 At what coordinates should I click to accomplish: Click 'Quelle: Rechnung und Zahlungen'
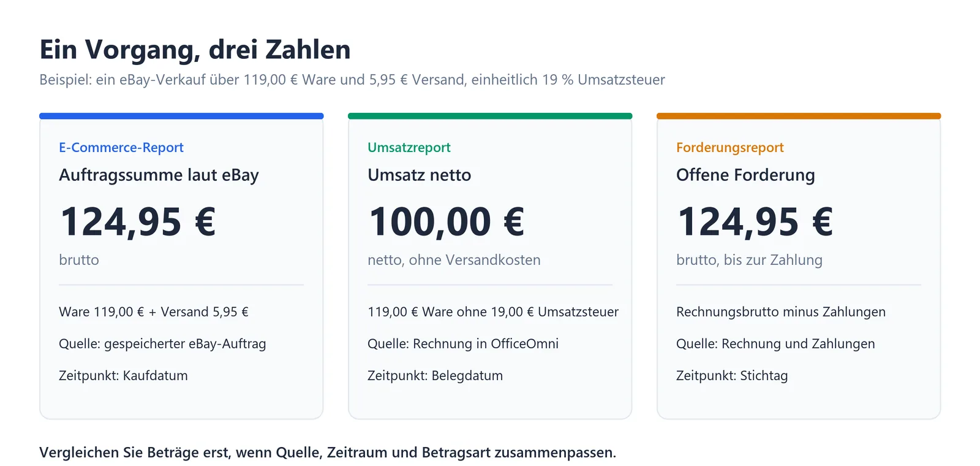(775, 344)
